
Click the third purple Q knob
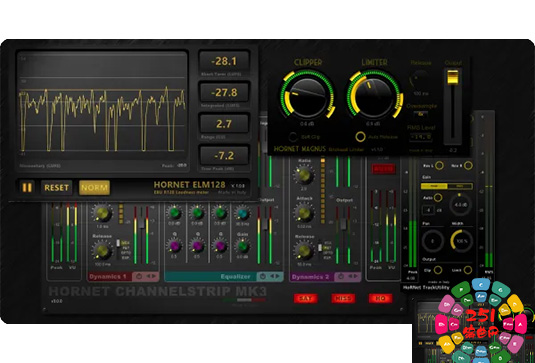220,245
